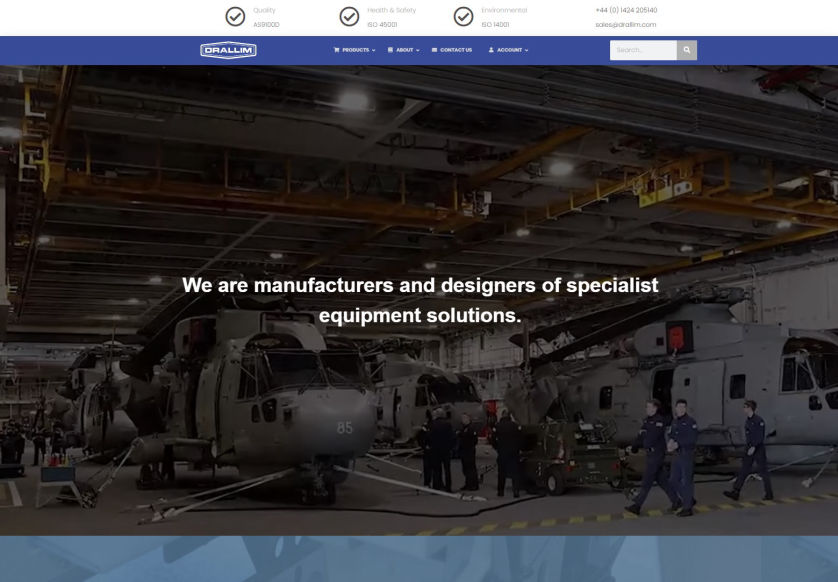This screenshot has width=838, height=582.
Task: Expand the About dropdown chevron
Action: click(418, 50)
